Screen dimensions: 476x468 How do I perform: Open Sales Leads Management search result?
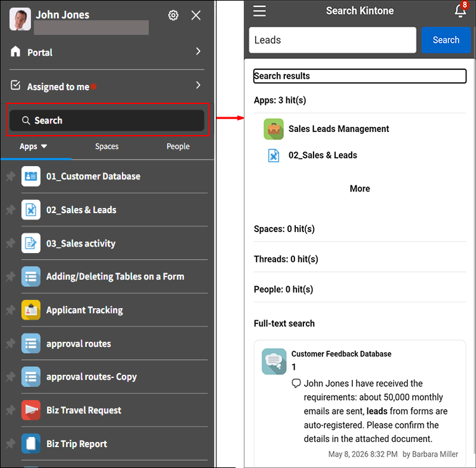(x=338, y=129)
